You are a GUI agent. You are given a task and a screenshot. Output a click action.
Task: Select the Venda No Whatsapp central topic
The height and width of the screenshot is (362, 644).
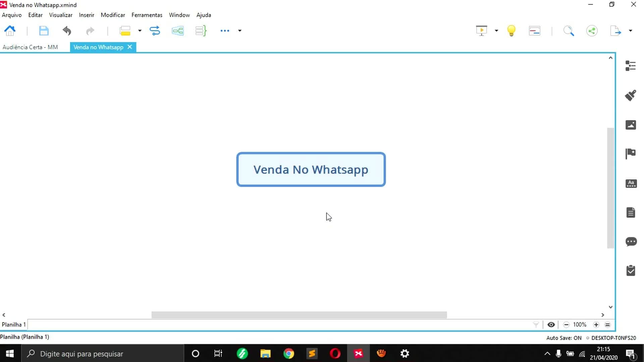[x=311, y=170]
